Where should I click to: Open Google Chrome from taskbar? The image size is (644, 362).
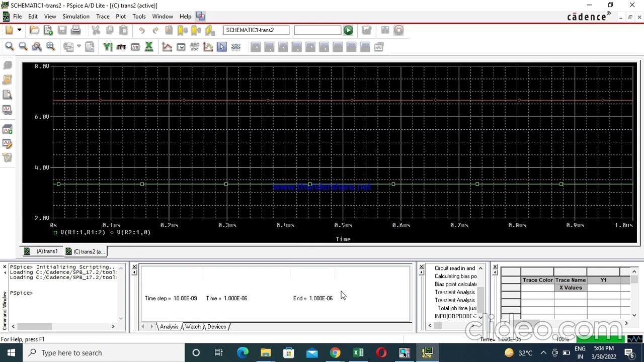335,353
